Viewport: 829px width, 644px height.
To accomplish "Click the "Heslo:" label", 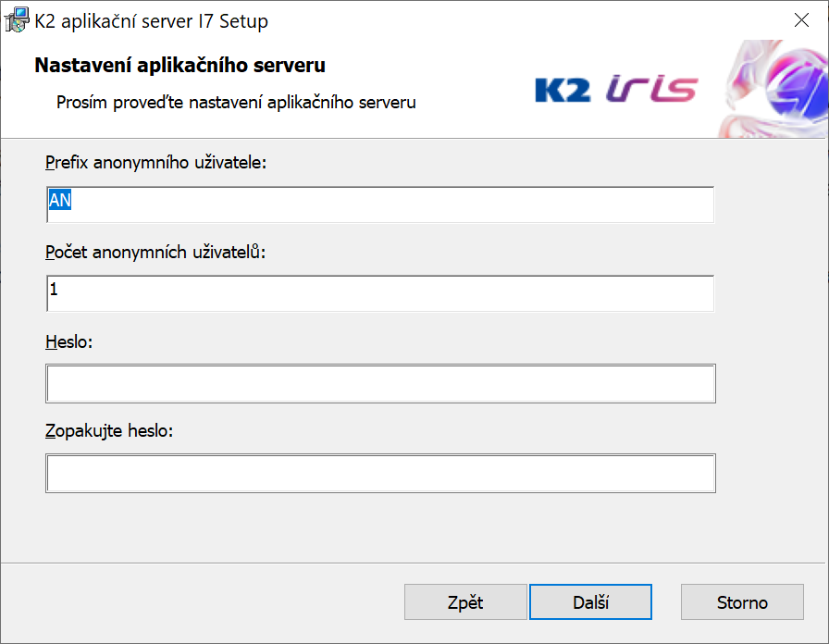I will 69,341.
